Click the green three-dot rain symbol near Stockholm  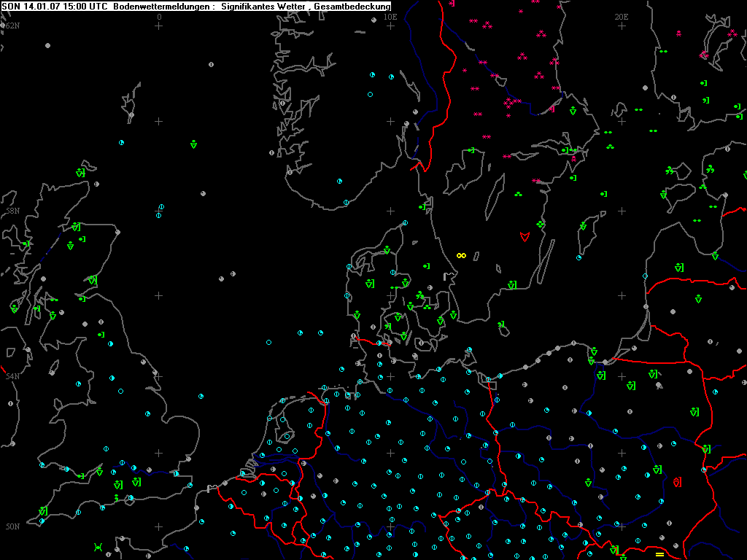(x=610, y=147)
